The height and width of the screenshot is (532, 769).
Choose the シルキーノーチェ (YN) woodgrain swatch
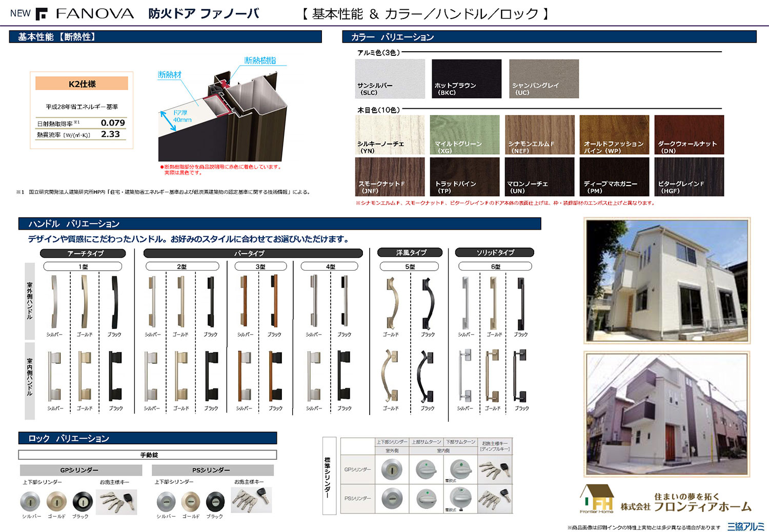pos(390,135)
